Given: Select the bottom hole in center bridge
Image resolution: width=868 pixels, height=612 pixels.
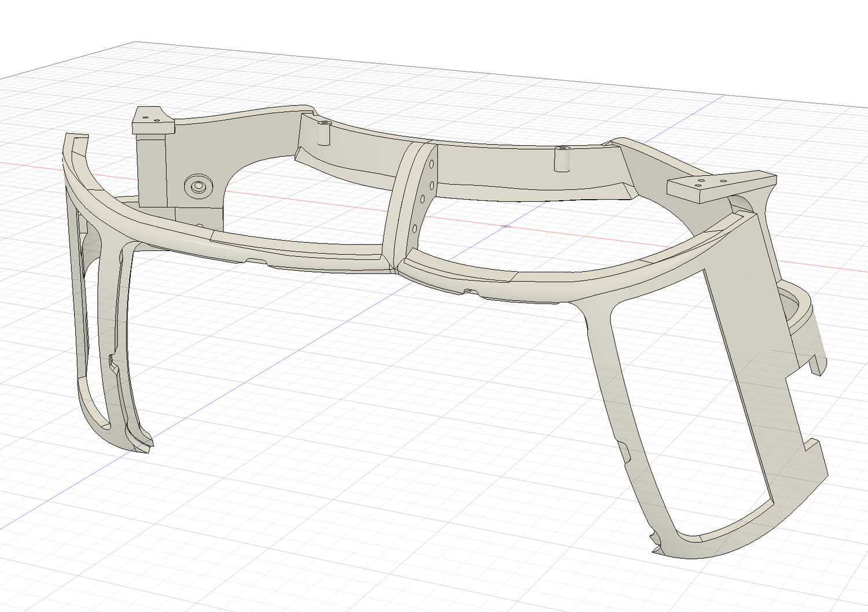Looking at the screenshot, I should click(x=414, y=228).
